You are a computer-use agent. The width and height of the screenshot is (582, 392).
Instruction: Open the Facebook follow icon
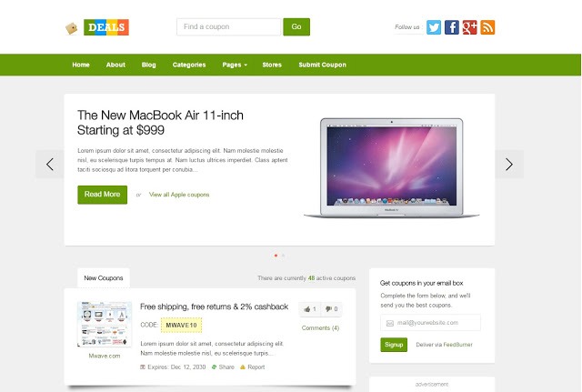pos(452,27)
